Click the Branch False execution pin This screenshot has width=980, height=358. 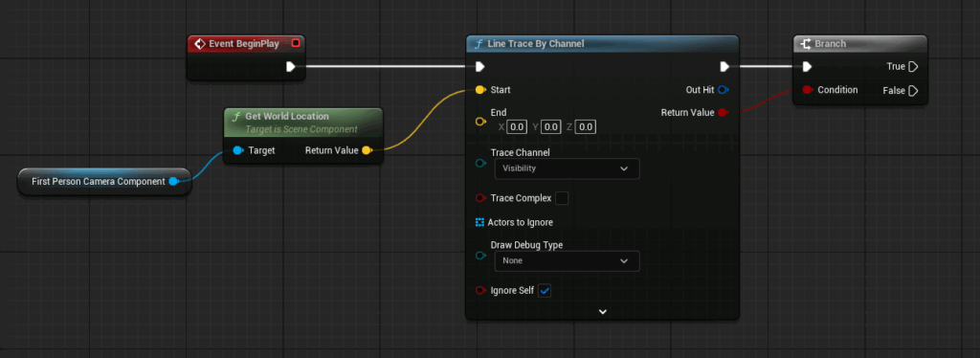[913, 91]
